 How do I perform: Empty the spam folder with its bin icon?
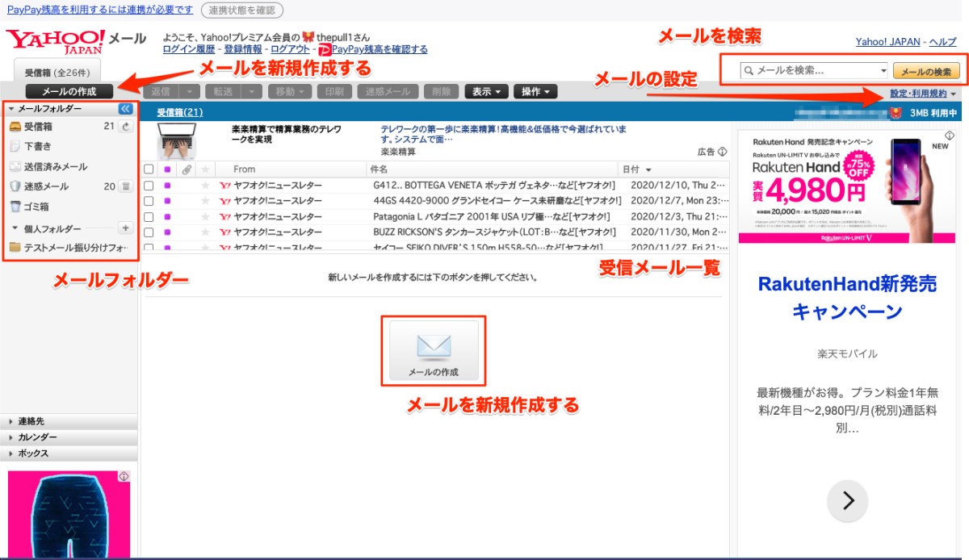tap(126, 186)
